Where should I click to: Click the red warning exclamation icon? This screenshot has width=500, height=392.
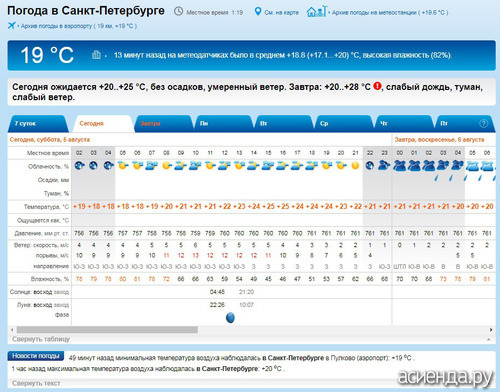[377, 86]
